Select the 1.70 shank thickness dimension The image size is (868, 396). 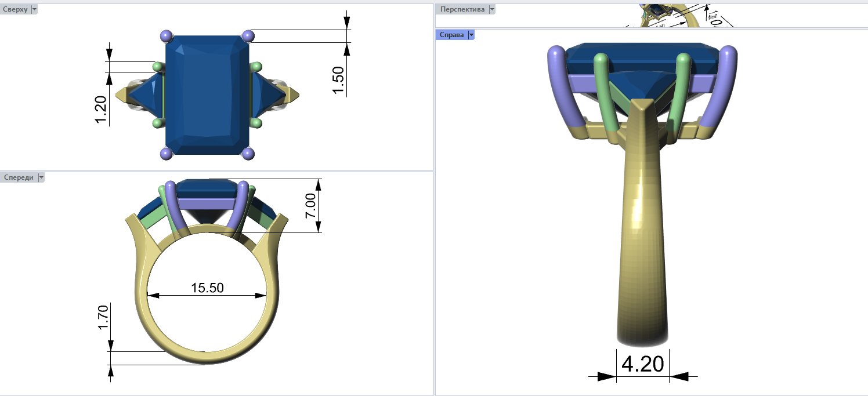pos(103,318)
